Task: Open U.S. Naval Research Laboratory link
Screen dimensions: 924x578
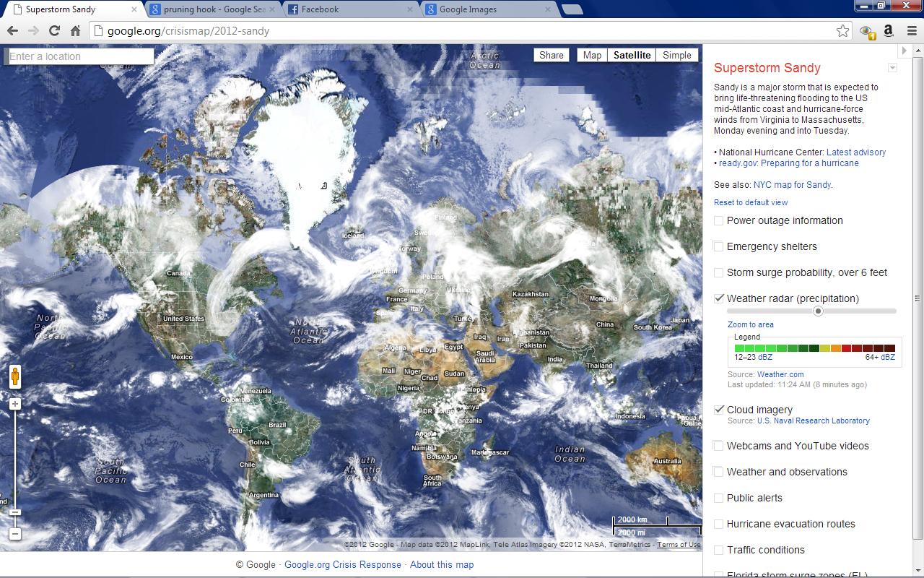Action: (814, 420)
